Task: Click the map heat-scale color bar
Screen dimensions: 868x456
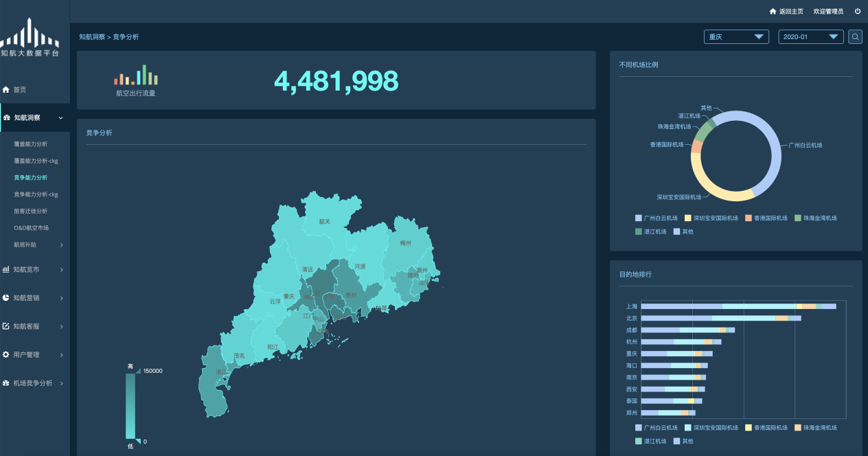Action: coord(130,405)
